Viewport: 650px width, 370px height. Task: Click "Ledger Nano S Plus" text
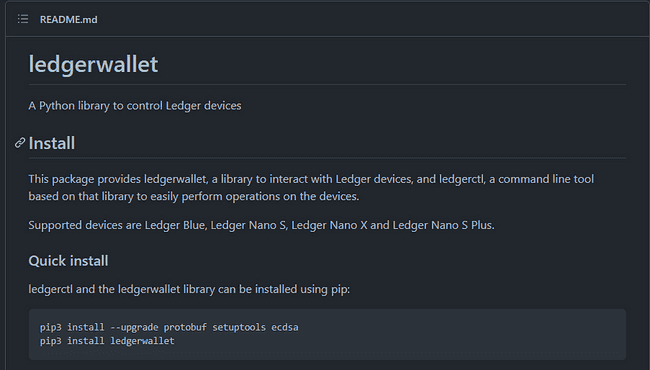point(442,225)
